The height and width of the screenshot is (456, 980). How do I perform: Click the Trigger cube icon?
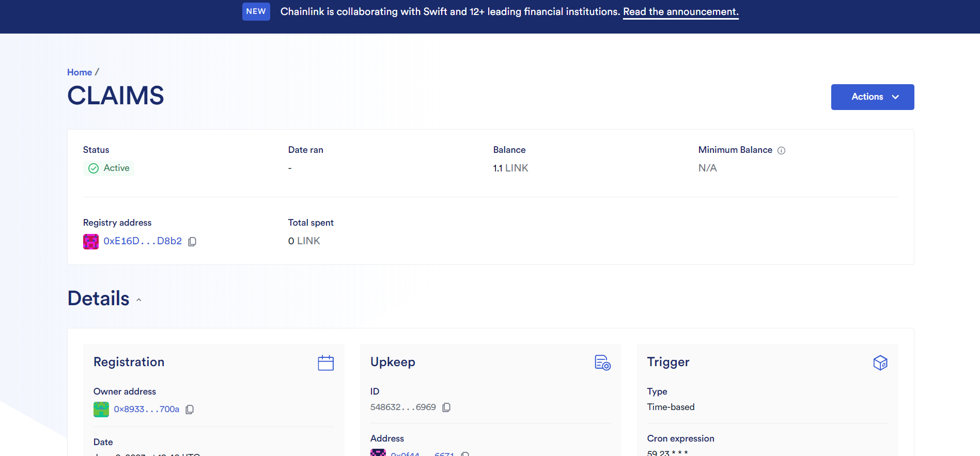click(880, 363)
